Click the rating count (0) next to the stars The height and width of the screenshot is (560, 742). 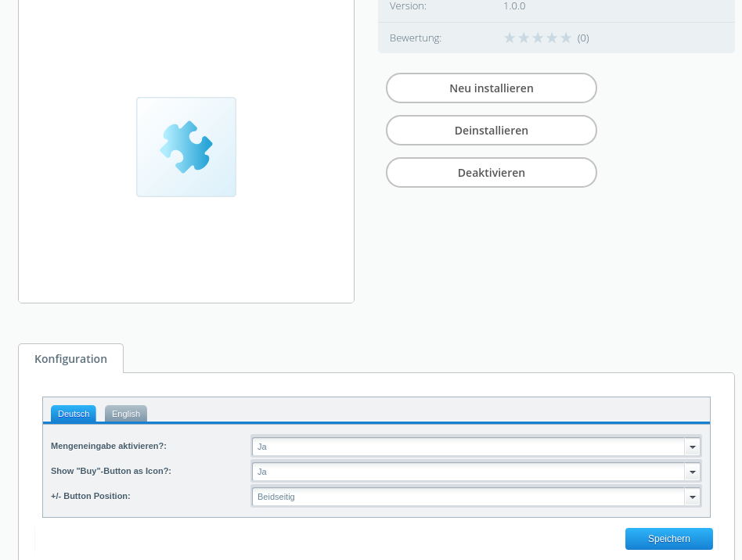coord(583,38)
